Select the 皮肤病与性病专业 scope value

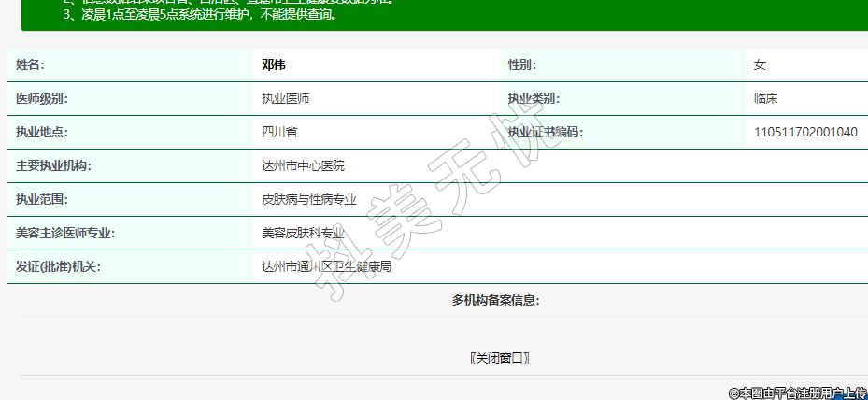[x=309, y=199]
